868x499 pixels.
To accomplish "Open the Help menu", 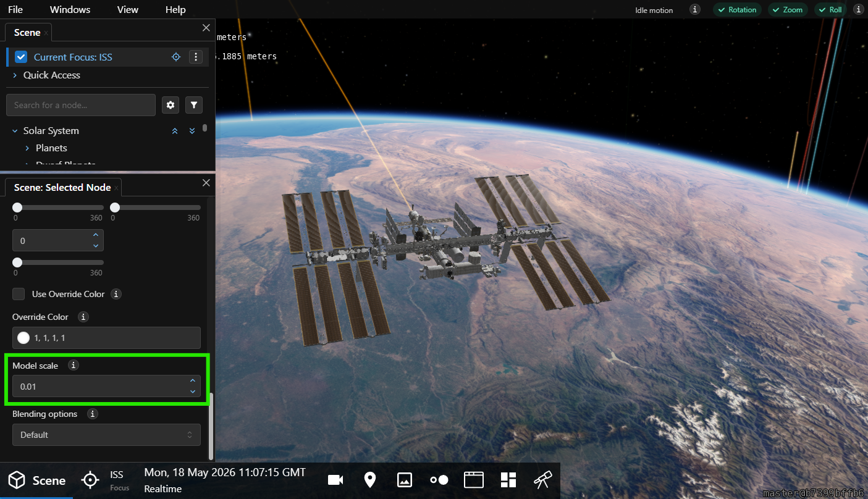I will [x=175, y=9].
